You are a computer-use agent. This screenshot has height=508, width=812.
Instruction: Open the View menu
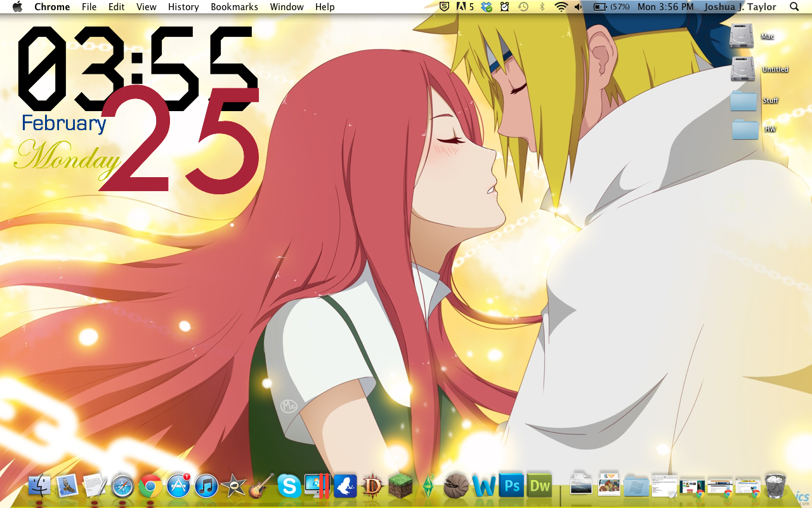coord(147,7)
